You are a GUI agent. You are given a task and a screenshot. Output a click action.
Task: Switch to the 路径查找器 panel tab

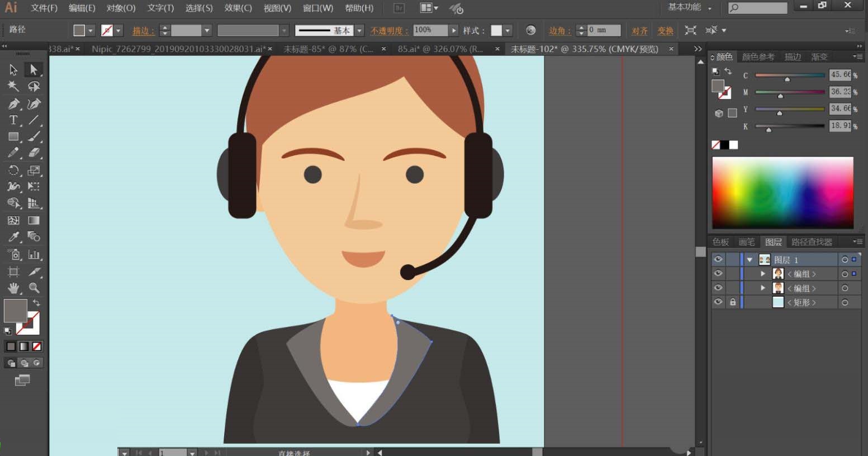812,242
